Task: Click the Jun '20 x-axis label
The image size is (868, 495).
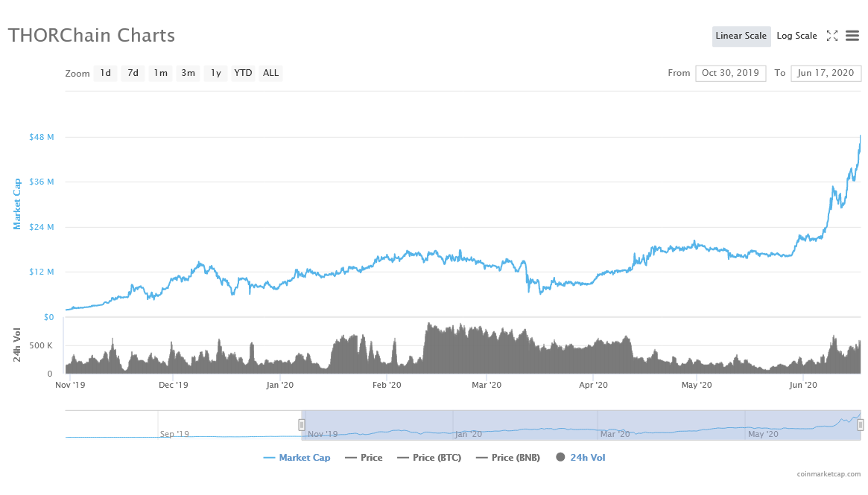Action: 803,385
